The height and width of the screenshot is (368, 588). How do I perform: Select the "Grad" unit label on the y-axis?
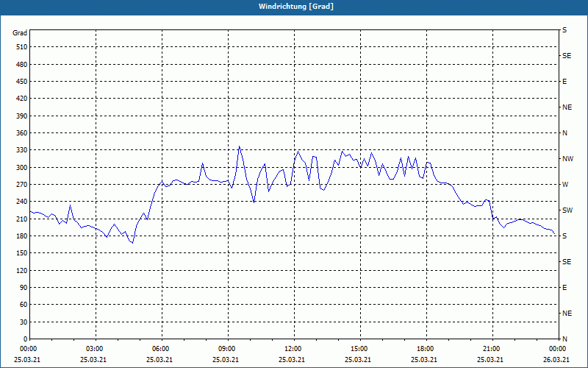coord(20,33)
